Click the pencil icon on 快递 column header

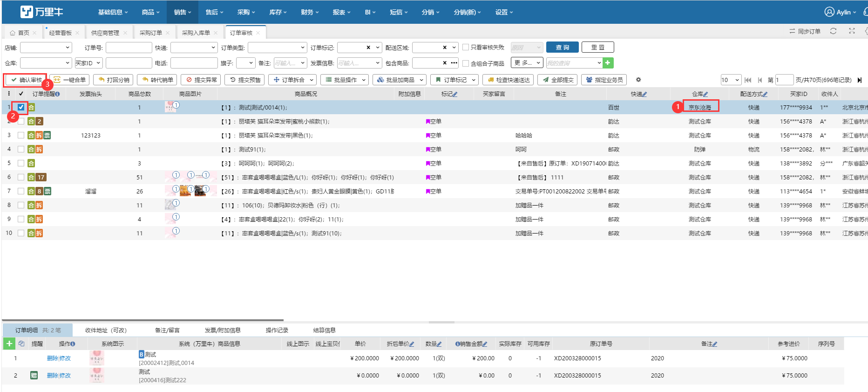pos(644,94)
